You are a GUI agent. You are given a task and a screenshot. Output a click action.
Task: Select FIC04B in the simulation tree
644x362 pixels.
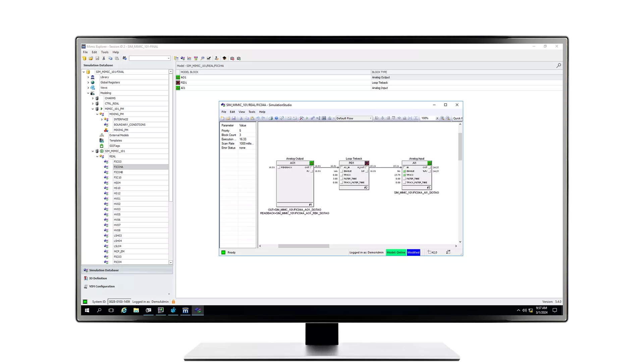[118, 172]
